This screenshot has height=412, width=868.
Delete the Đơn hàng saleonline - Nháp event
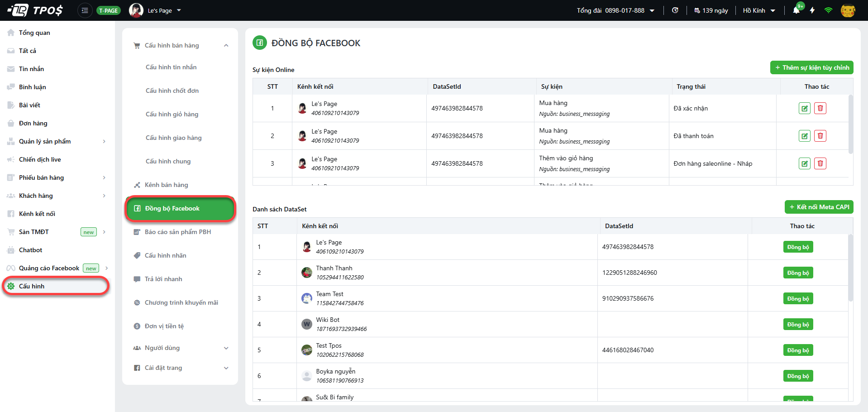pyautogui.click(x=820, y=163)
